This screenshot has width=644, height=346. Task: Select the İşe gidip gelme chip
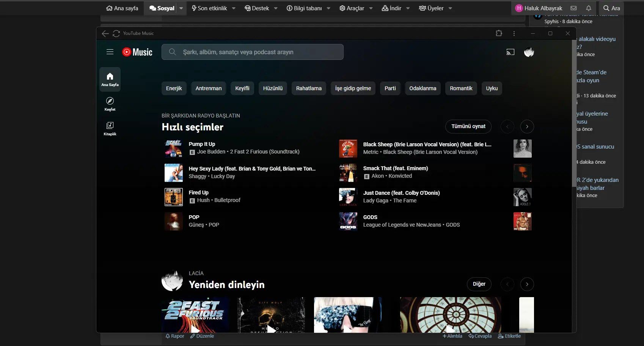[353, 88]
